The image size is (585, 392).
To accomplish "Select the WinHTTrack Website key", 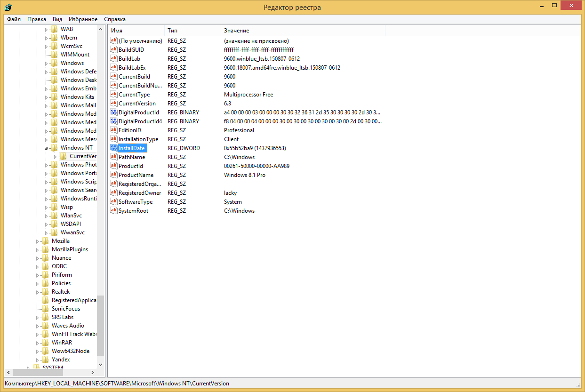I will coord(74,334).
